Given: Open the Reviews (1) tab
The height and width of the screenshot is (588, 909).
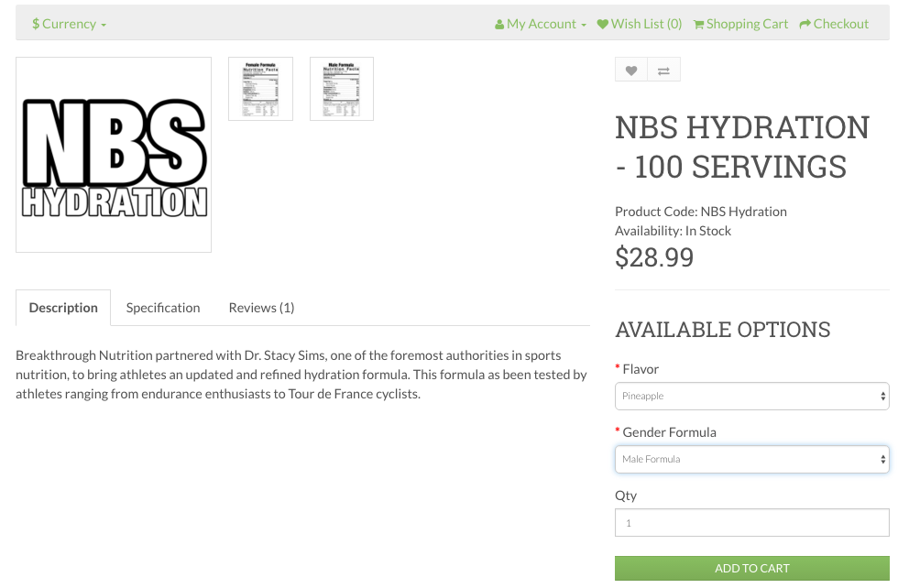Looking at the screenshot, I should [x=261, y=308].
